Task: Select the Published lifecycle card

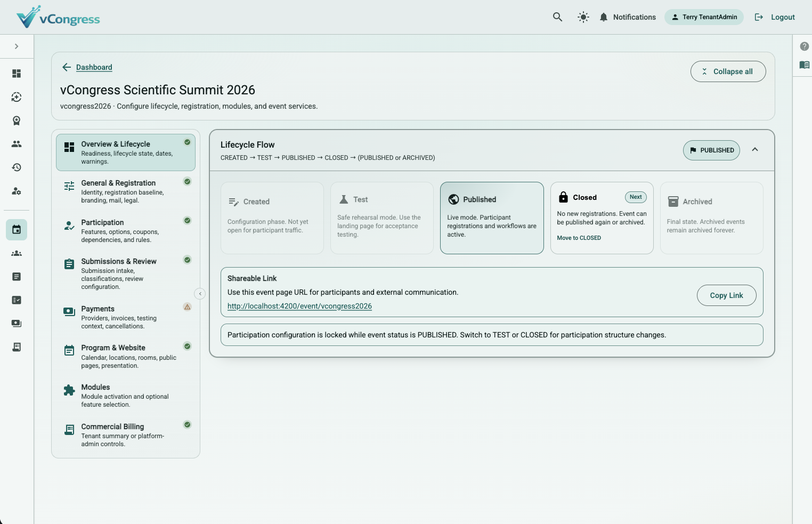Action: tap(492, 218)
